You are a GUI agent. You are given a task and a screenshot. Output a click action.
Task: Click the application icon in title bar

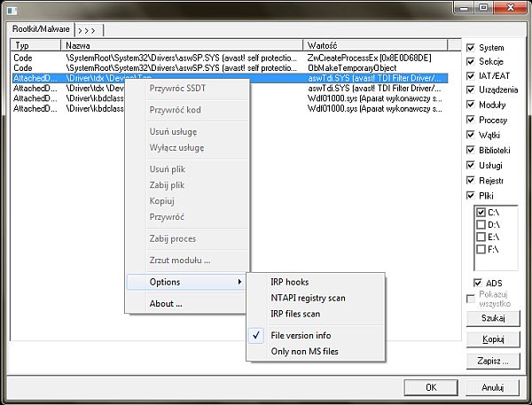[12, 11]
